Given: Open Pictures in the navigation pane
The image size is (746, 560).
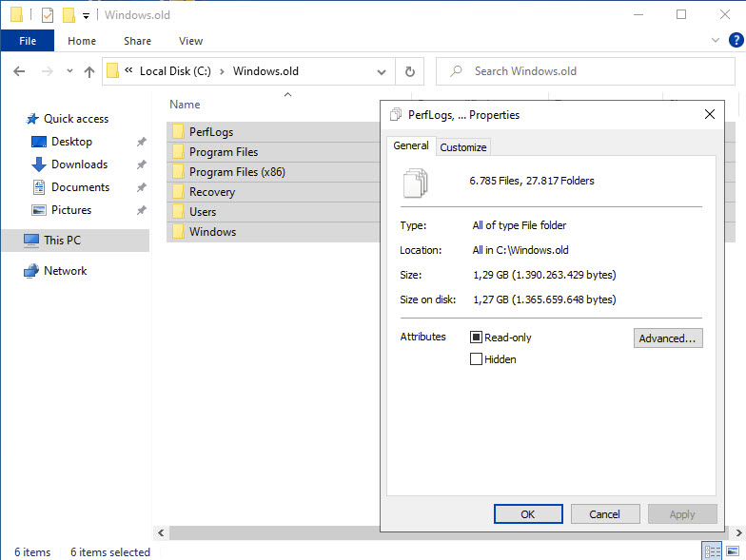Looking at the screenshot, I should pyautogui.click(x=71, y=210).
